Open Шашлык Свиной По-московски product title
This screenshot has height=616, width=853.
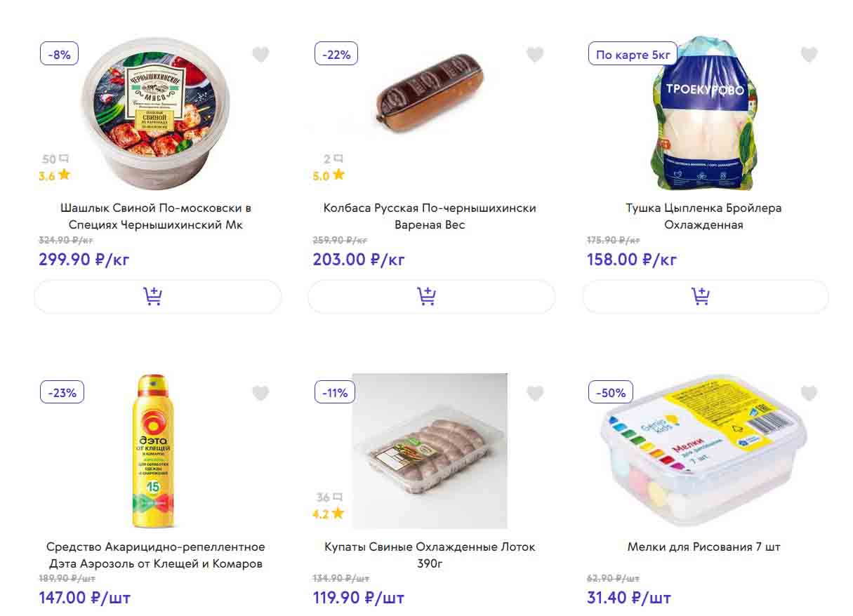[x=156, y=216]
